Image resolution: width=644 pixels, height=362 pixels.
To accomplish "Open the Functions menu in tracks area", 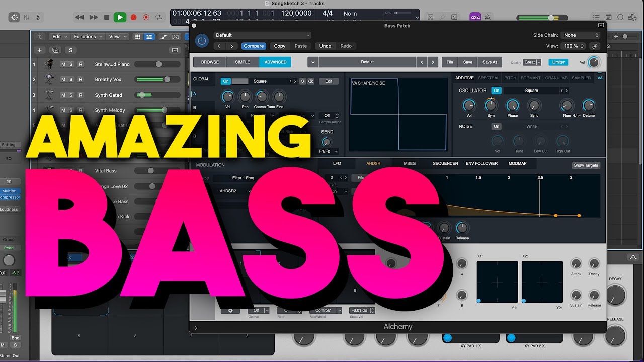I will tap(88, 37).
